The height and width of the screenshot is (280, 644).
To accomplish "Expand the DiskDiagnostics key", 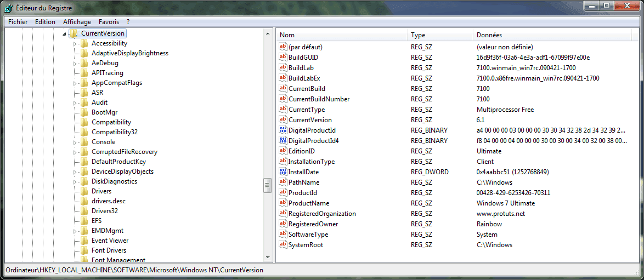I will coord(75,181).
